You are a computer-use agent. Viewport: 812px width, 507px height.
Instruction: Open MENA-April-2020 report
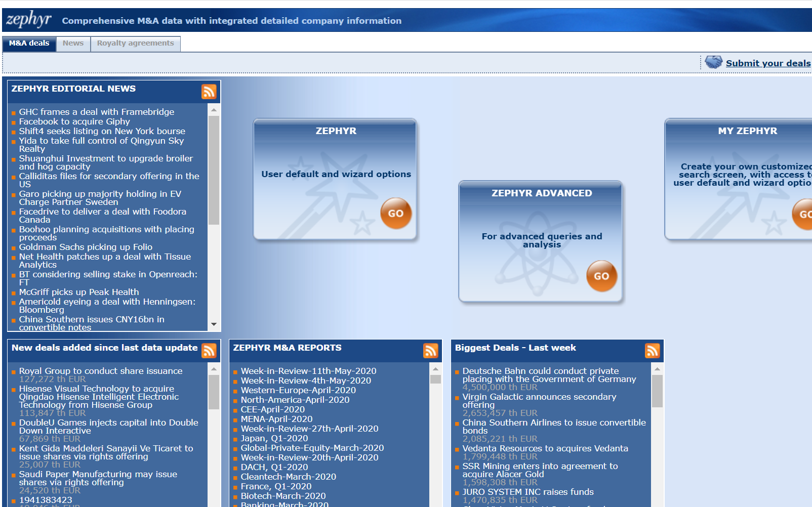(277, 419)
